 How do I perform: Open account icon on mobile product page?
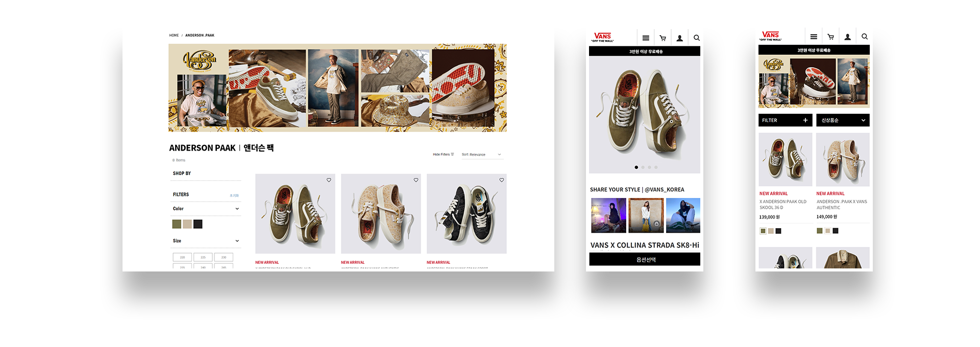click(x=680, y=38)
